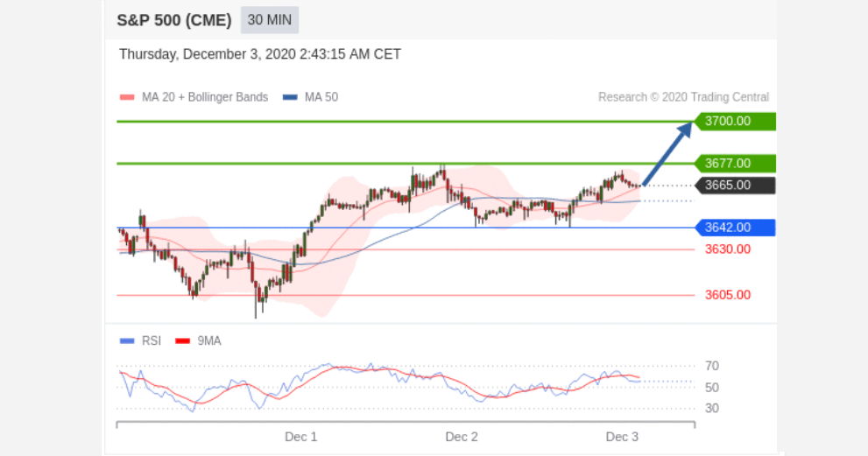Click the MA 50 legend color swatch

pyautogui.click(x=290, y=97)
